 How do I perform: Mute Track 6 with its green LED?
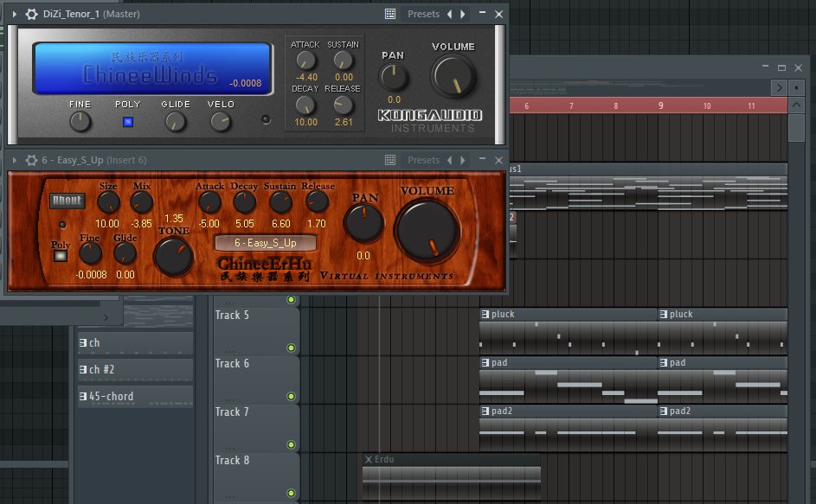coord(291,396)
